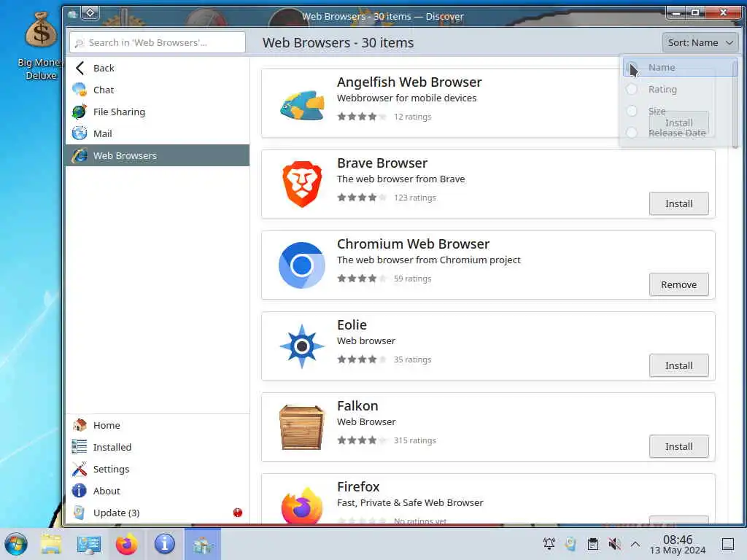Click the 315 ratings text for Falkon
This screenshot has height=560, width=747.
pos(414,440)
